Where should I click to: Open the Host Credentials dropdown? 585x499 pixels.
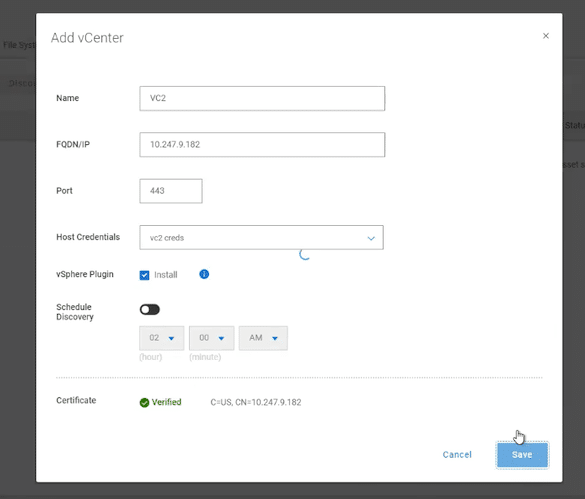point(262,237)
